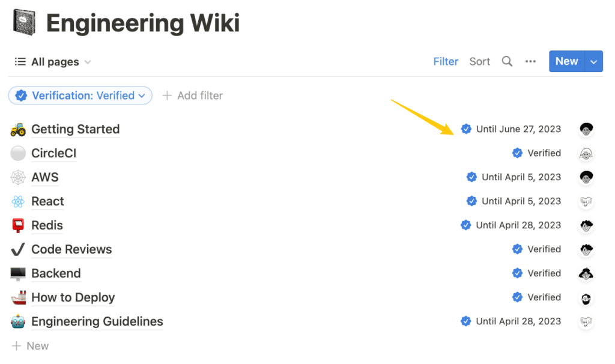Image resolution: width=615 pixels, height=364 pixels.
Task: Click the ship icon for How to Deploy
Action: click(18, 297)
